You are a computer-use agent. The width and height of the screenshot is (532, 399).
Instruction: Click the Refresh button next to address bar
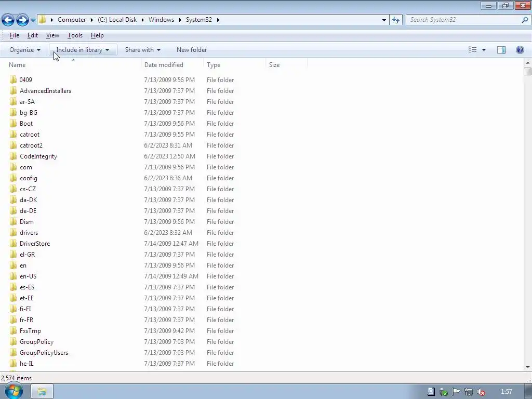tap(395, 20)
